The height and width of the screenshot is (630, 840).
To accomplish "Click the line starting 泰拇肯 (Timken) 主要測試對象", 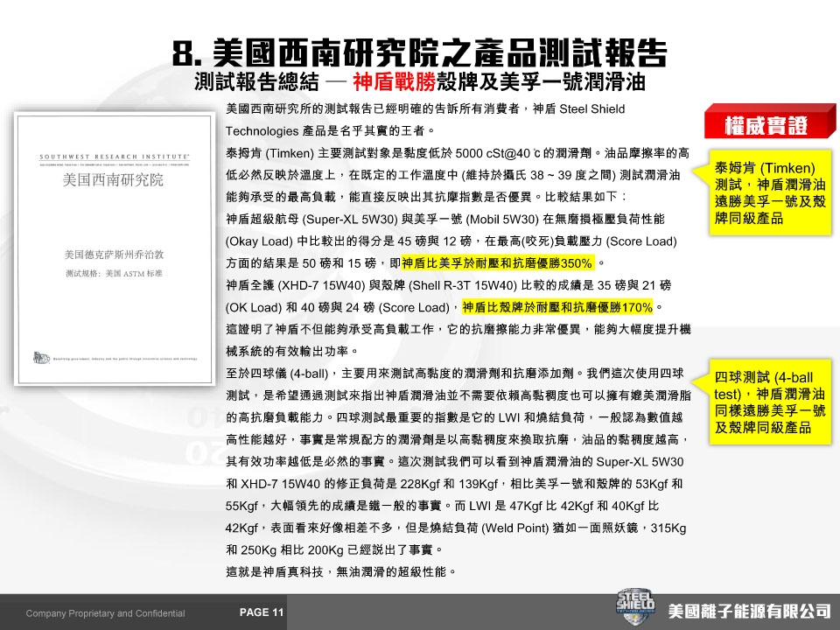I will click(x=458, y=153).
